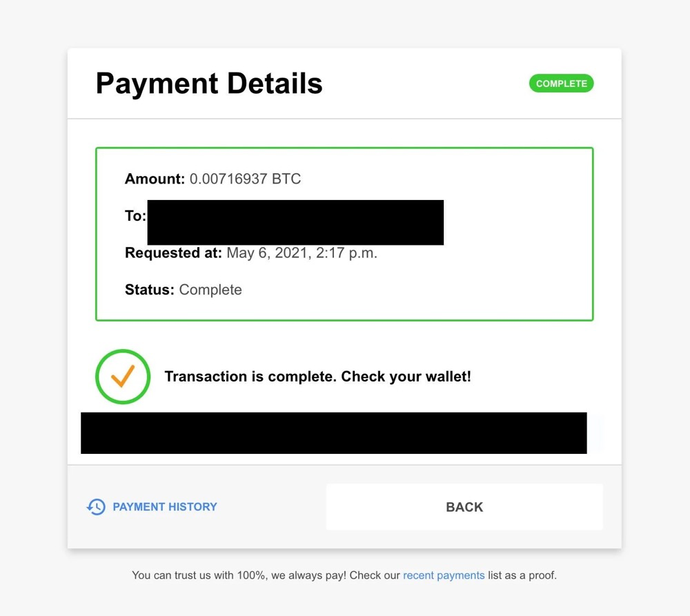Viewport: 690px width, 616px height.
Task: Select the May 6, 2021 date text
Action: 267,253
